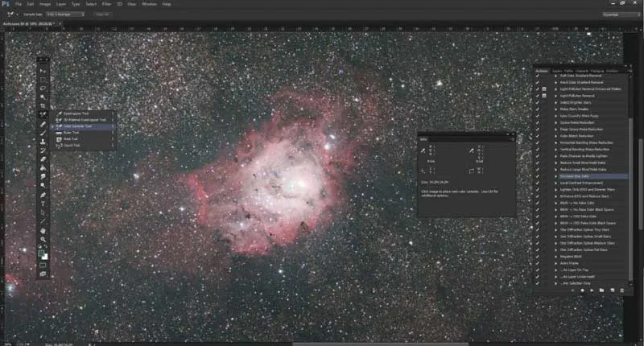Screen dimensions: 644x346
Task: Select the Spot Healing Brush tool
Action: [43, 124]
